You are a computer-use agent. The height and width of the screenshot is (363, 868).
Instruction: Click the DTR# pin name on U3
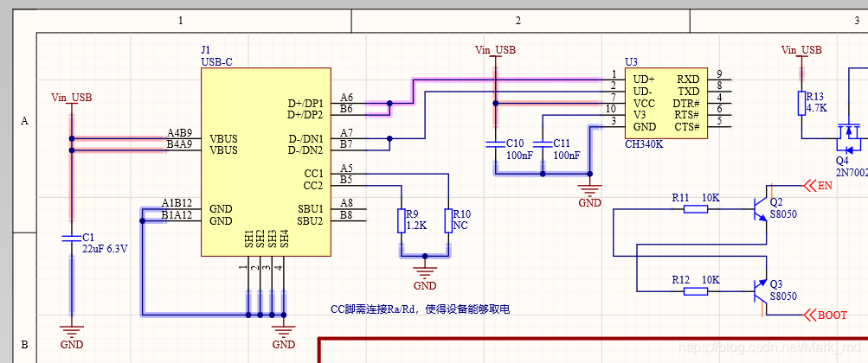coord(686,104)
